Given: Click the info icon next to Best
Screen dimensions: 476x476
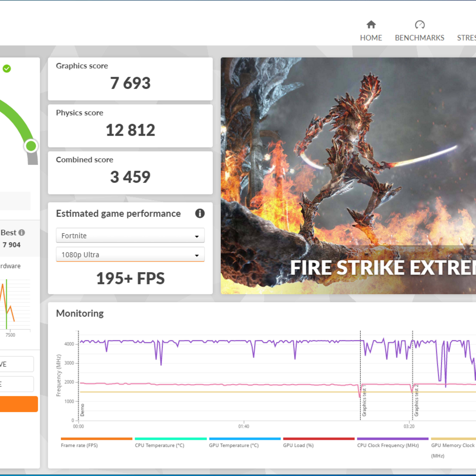Looking at the screenshot, I should pyautogui.click(x=22, y=232).
